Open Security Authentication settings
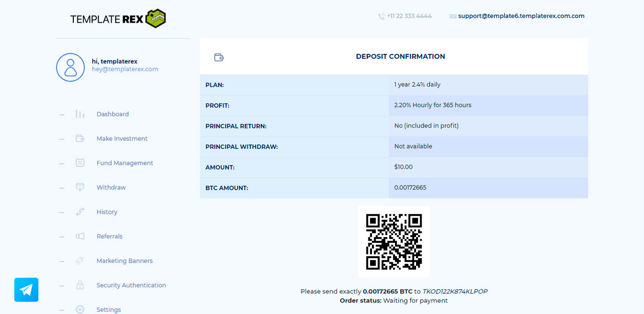Screen dimensions: 644x314 coord(131,285)
